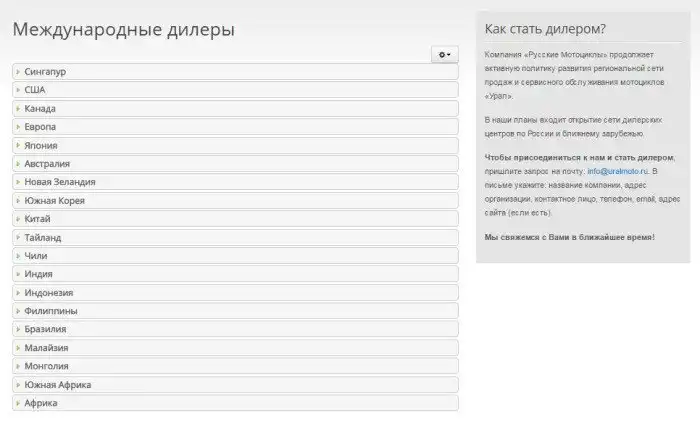Open the Индонезия section
Screen dimensions: 700x446
coord(48,293)
